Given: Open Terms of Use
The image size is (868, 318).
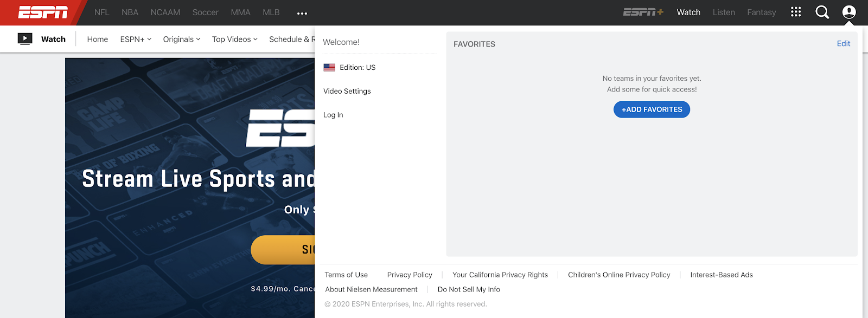Looking at the screenshot, I should click(346, 275).
